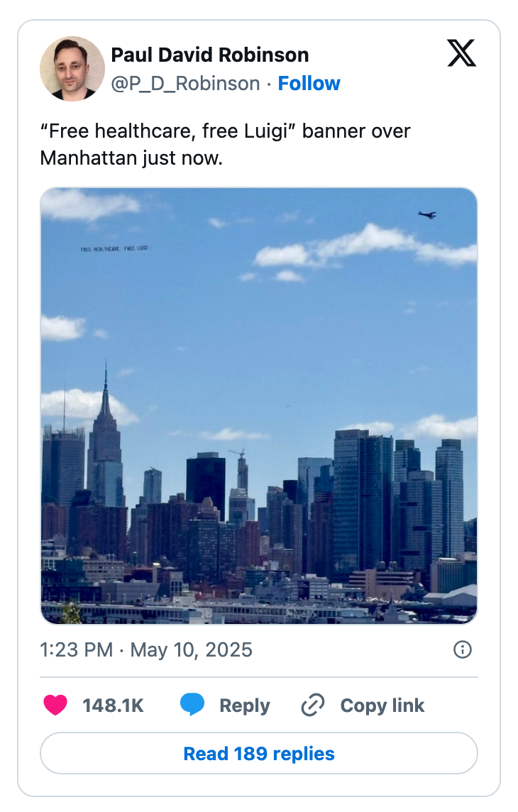518x812 pixels.
Task: Click Paul David Robinson's profile avatar
Action: pos(72,69)
